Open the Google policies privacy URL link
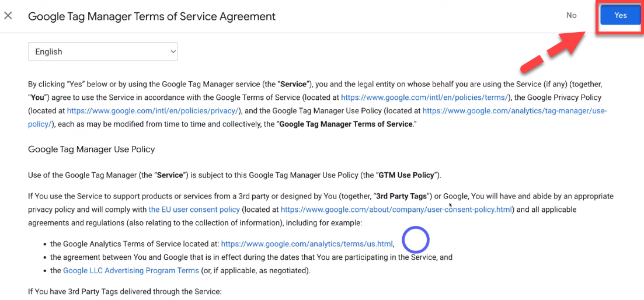Viewport: 644px width, 300px height. (153, 111)
